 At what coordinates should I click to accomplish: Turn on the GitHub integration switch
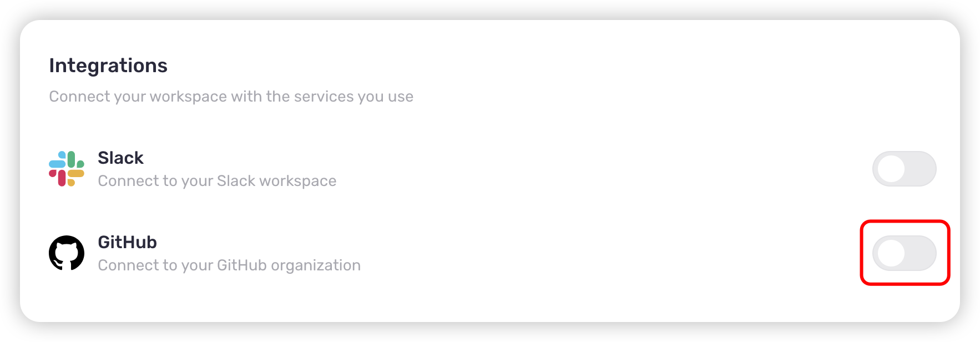click(904, 253)
